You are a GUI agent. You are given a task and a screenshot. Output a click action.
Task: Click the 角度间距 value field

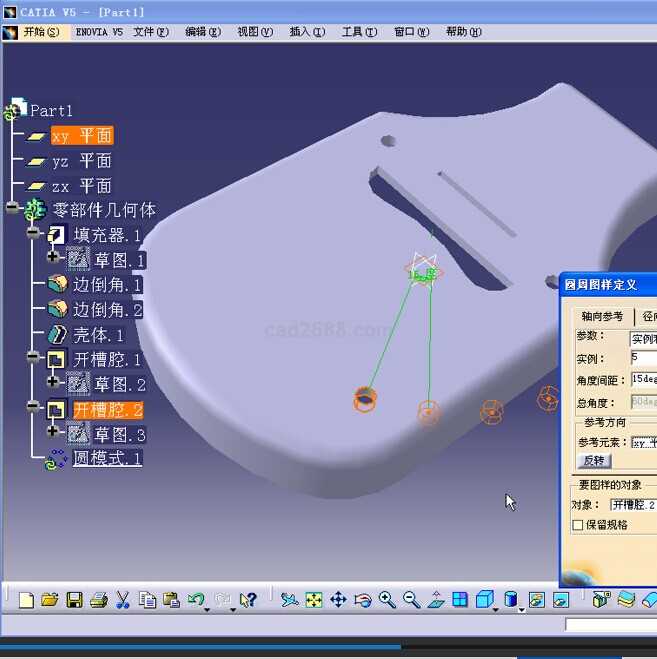click(642, 380)
